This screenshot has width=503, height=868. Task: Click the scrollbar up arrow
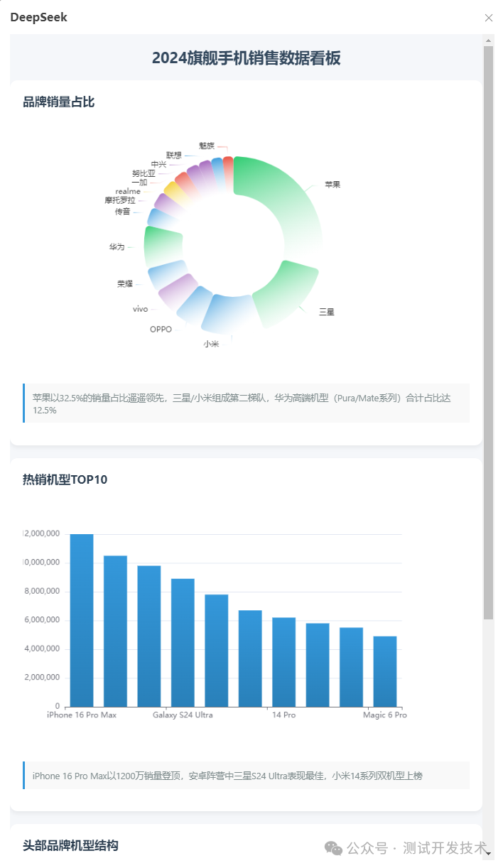tap(489, 40)
